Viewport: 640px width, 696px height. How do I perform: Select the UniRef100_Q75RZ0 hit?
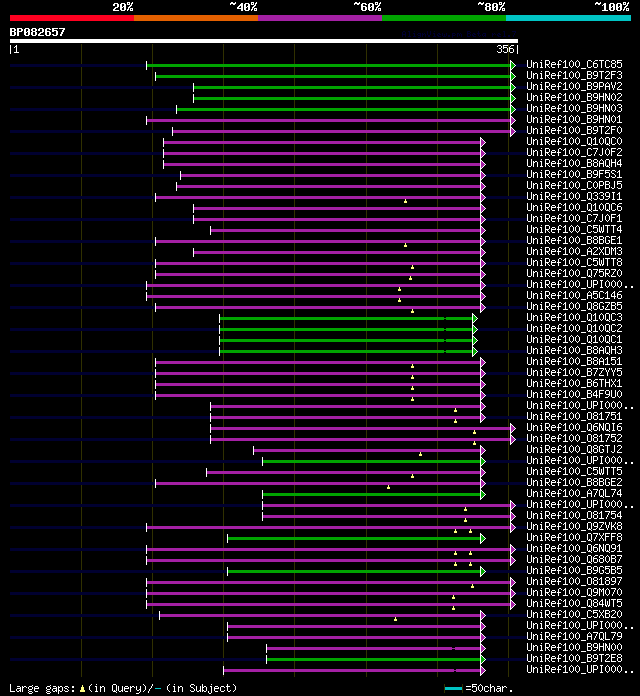(574, 273)
